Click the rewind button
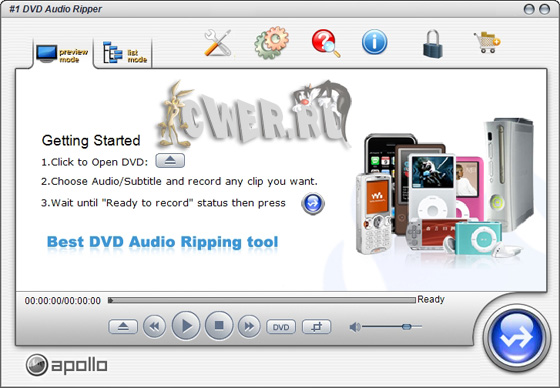The height and width of the screenshot is (388, 560). pyautogui.click(x=154, y=326)
